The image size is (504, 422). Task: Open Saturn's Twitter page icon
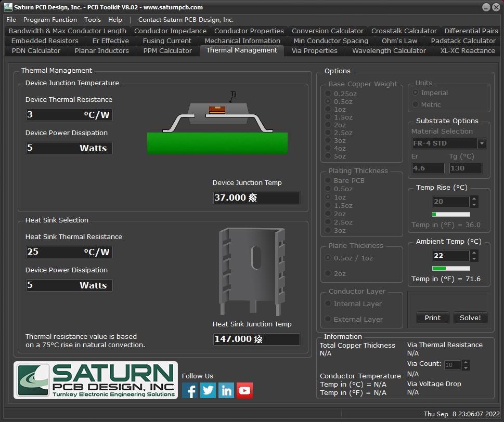click(208, 390)
